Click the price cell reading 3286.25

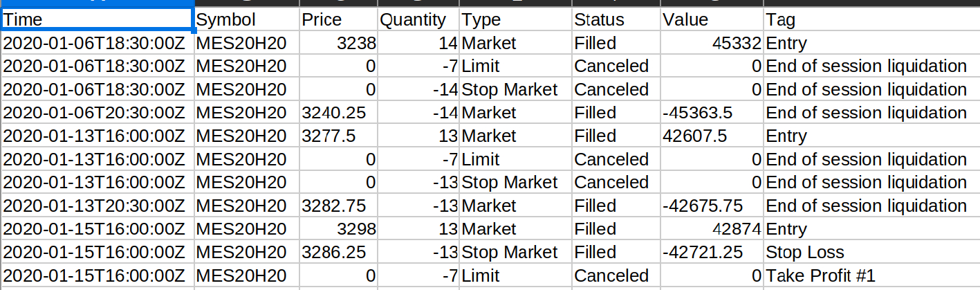click(338, 253)
